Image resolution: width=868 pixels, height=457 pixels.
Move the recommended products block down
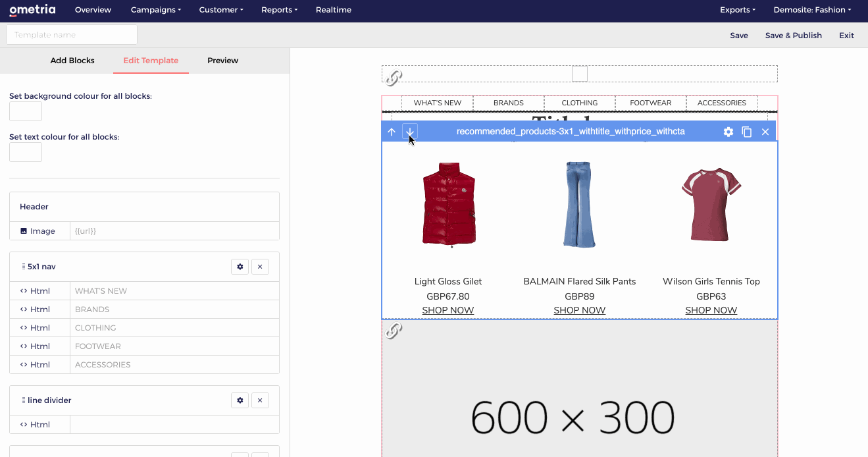(x=410, y=132)
